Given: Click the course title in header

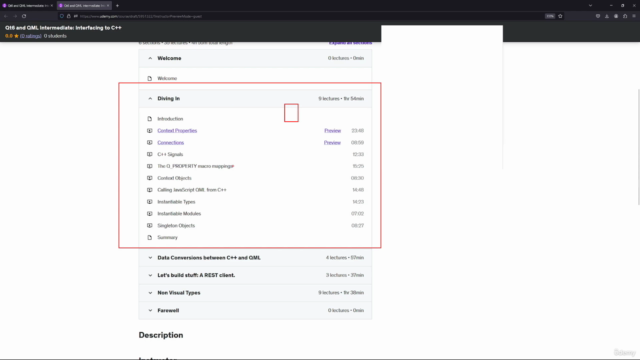Looking at the screenshot, I should point(63,28).
